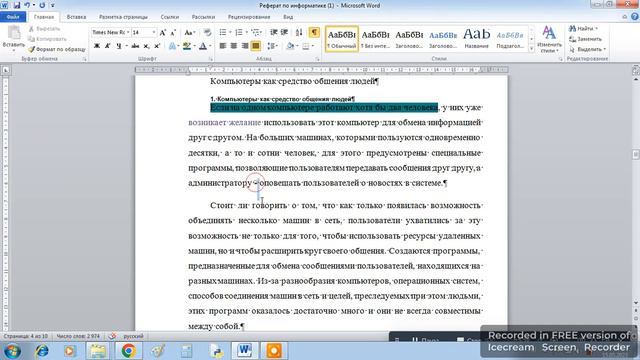
Task: Click the Shrink Font icon
Action: tap(173, 33)
